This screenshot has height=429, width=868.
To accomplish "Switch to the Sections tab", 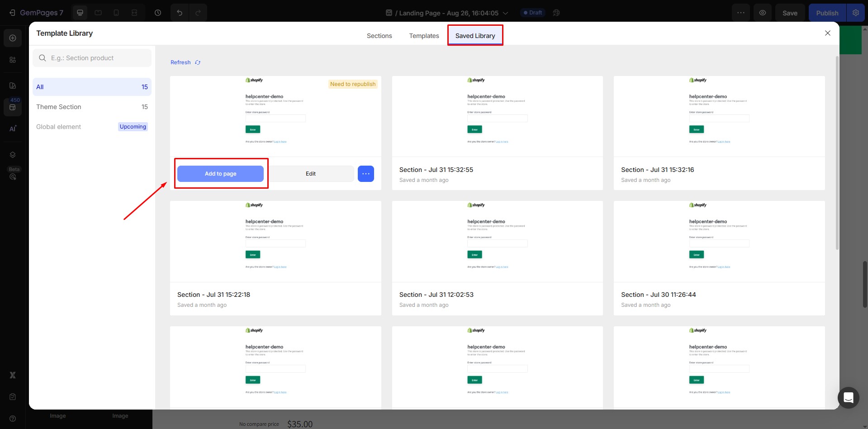I will pyautogui.click(x=379, y=36).
